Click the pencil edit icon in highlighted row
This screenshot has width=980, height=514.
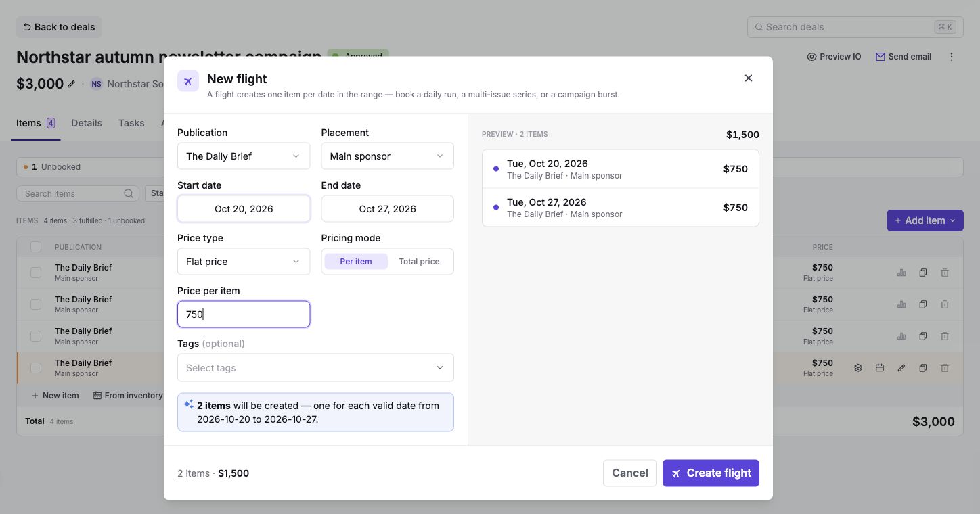pyautogui.click(x=901, y=368)
